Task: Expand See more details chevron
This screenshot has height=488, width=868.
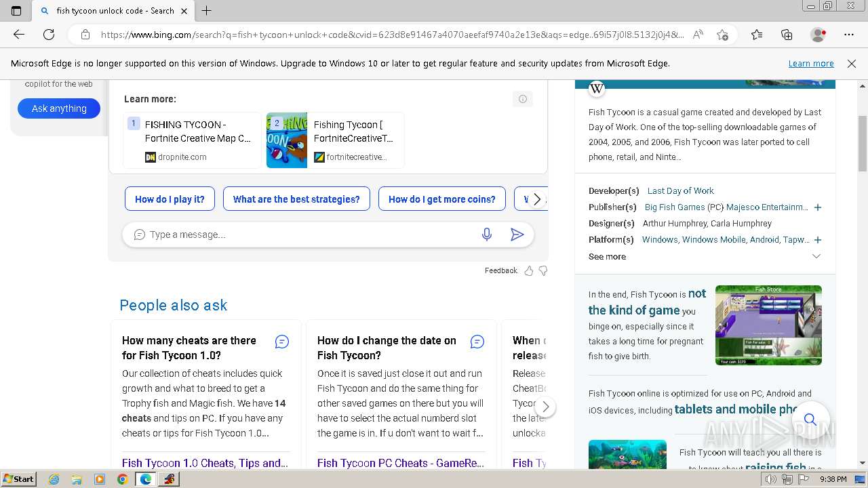Action: click(816, 256)
